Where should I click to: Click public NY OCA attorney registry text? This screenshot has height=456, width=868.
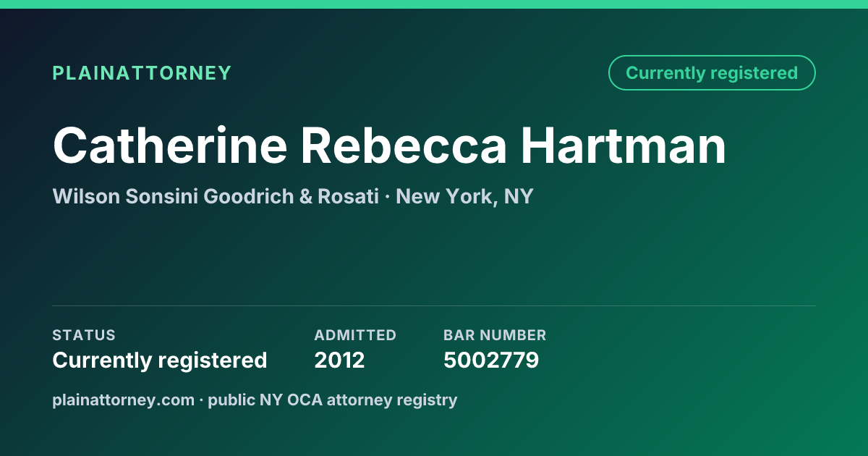pyautogui.click(x=333, y=400)
